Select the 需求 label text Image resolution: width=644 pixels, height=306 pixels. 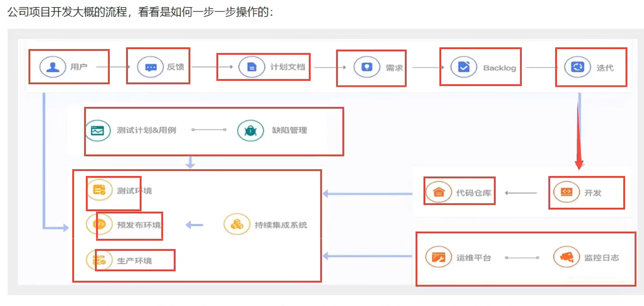394,68
